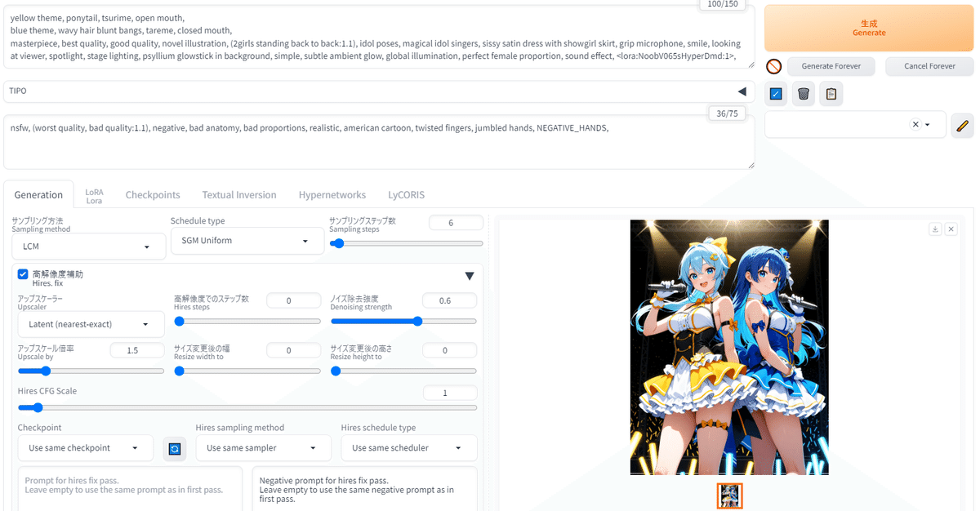Expand the Use same checkpoint dropdown
This screenshot has height=511, width=980.
(85, 447)
